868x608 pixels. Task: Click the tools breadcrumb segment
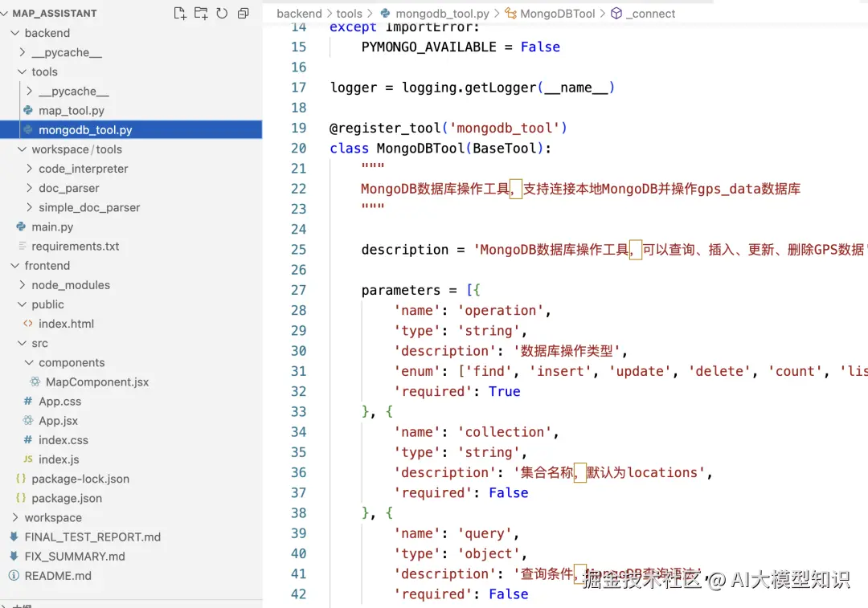click(x=349, y=14)
